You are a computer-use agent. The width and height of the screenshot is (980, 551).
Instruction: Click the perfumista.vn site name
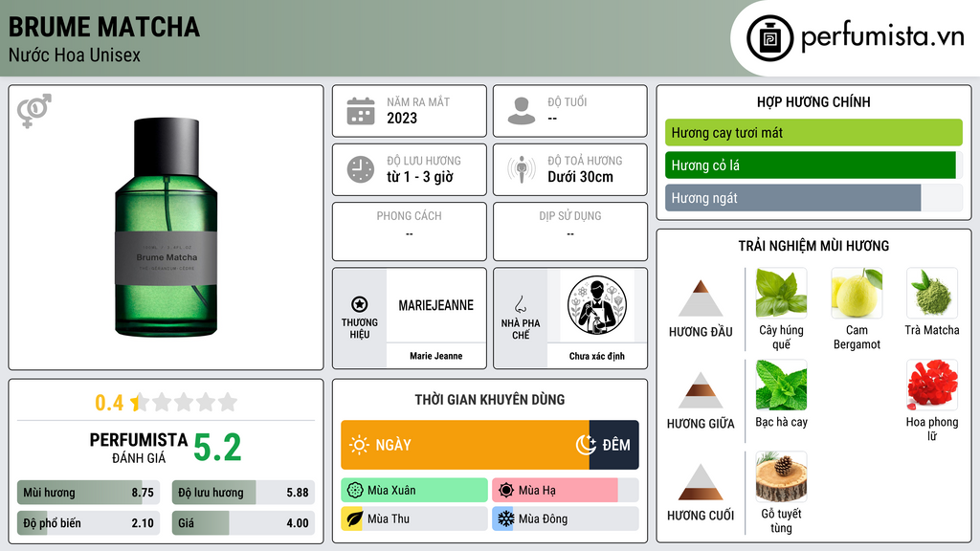[882, 36]
